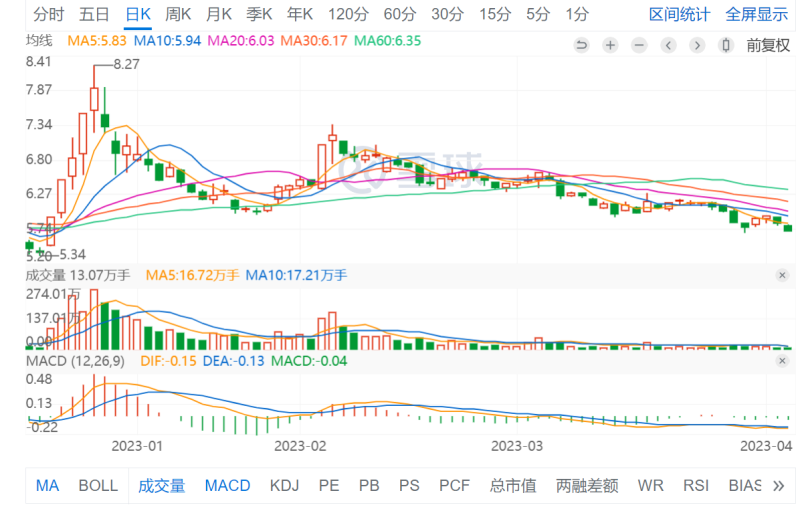The image size is (800, 505).
Task: Toggle the RSI indicator
Action: point(696,486)
